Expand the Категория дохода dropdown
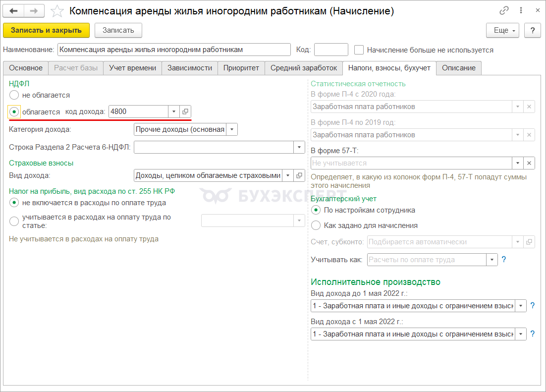546x392 pixels. [232, 130]
